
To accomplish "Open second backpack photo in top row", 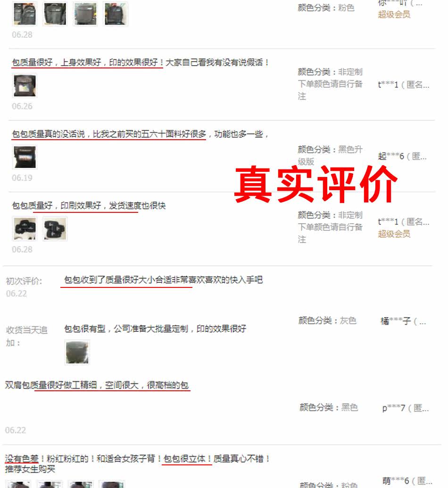I will (55, 14).
